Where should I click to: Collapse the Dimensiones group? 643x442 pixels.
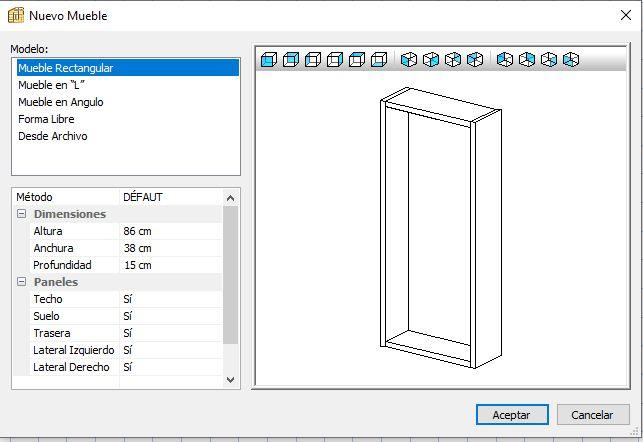coord(21,214)
